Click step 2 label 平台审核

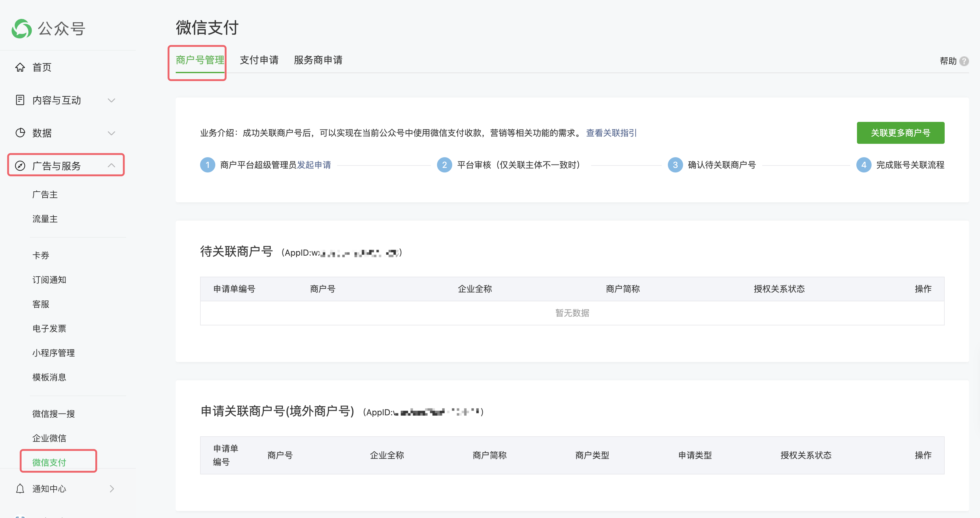pyautogui.click(x=519, y=165)
